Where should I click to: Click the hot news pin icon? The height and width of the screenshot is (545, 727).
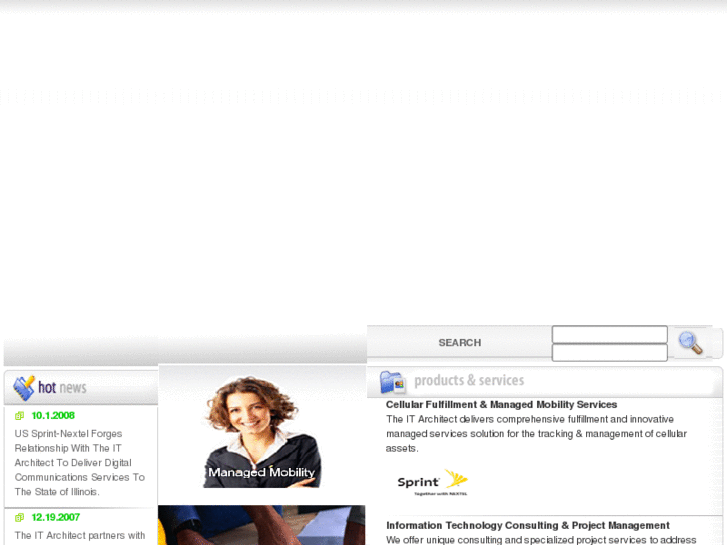23,387
